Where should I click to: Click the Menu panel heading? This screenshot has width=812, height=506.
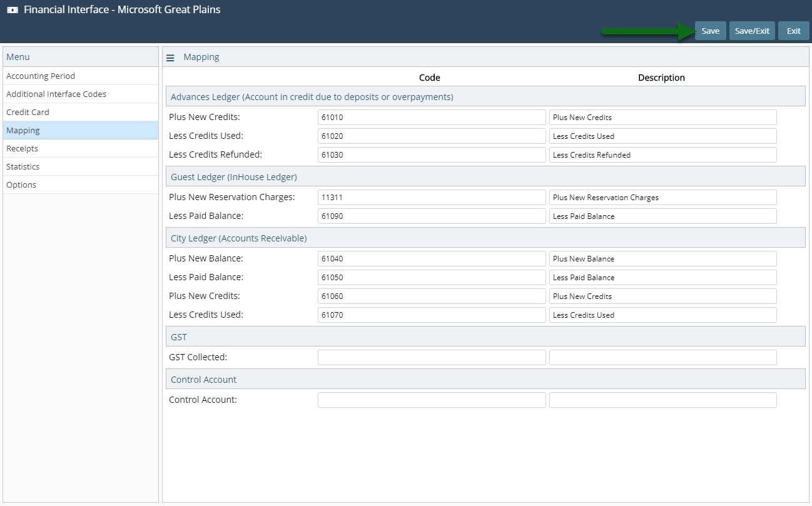pyautogui.click(x=18, y=57)
